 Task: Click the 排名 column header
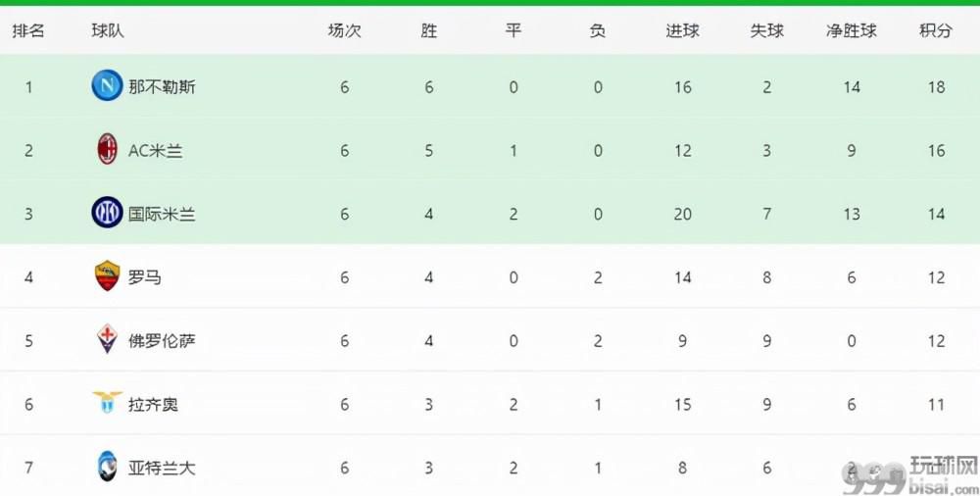[28, 30]
